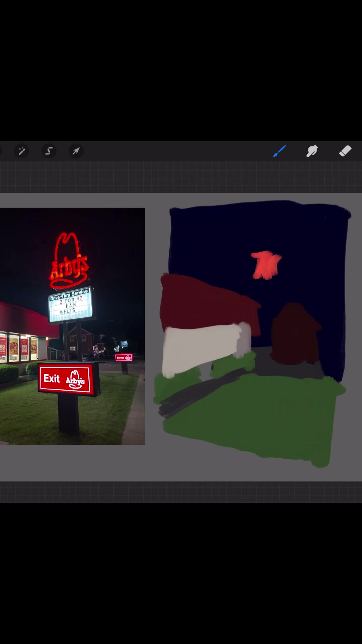Open the Selection S-ribbon tool
The height and width of the screenshot is (644, 362).
pyautogui.click(x=49, y=151)
